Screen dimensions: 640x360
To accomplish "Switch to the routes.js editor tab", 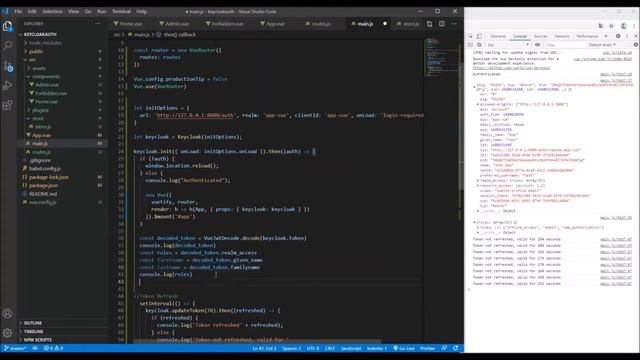I will coord(318,24).
